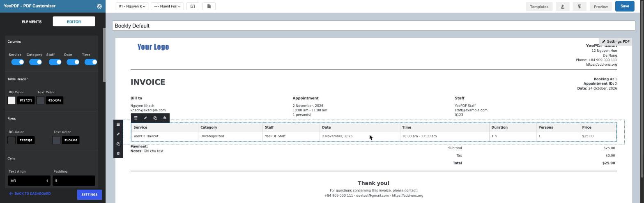
Task: Toggle the Time column switch
Action: pos(91,62)
